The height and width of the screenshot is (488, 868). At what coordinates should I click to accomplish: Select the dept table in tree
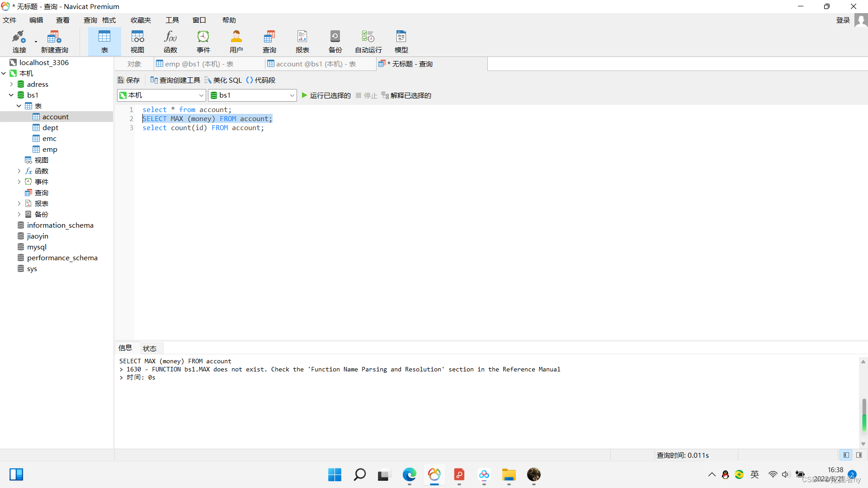50,128
